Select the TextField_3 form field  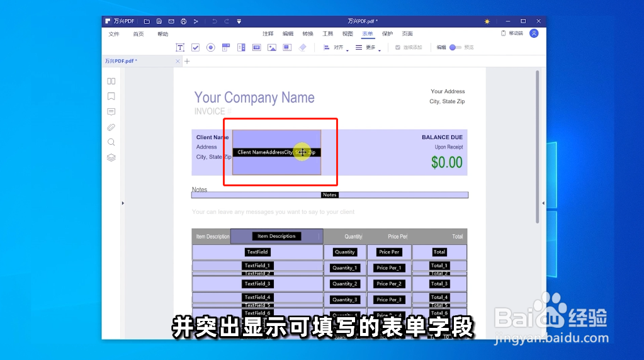point(257,284)
